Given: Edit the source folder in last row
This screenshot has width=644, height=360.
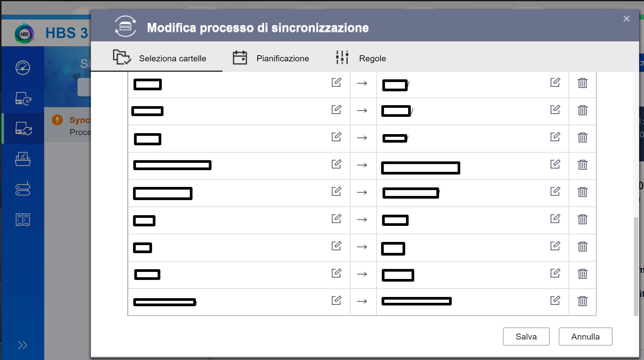Looking at the screenshot, I should pos(336,300).
